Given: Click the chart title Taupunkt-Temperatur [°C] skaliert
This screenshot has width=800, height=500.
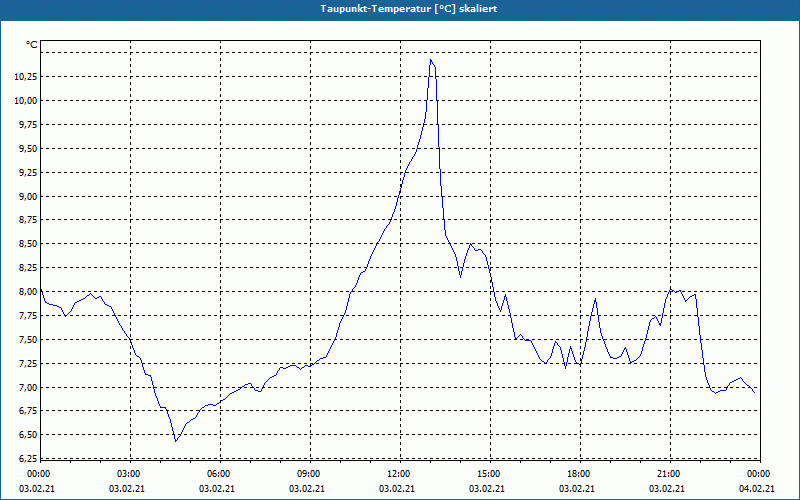Looking at the screenshot, I should tap(409, 9).
